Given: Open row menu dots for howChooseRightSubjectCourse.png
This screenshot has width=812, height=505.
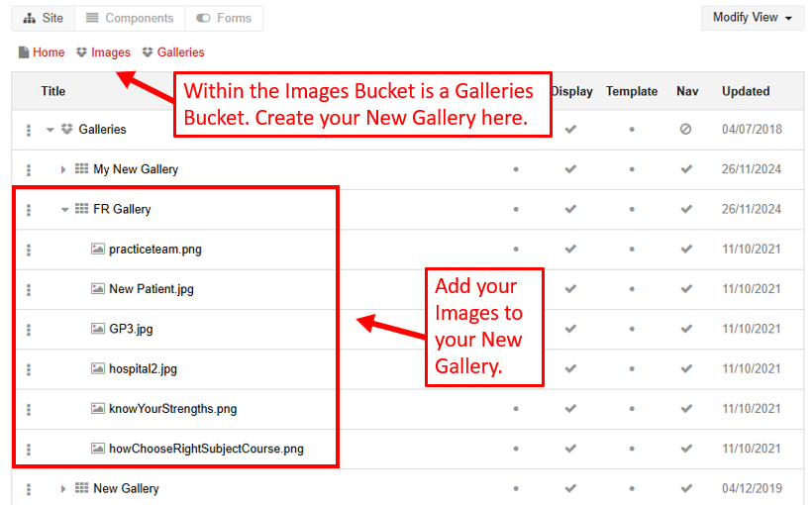Looking at the screenshot, I should (29, 450).
